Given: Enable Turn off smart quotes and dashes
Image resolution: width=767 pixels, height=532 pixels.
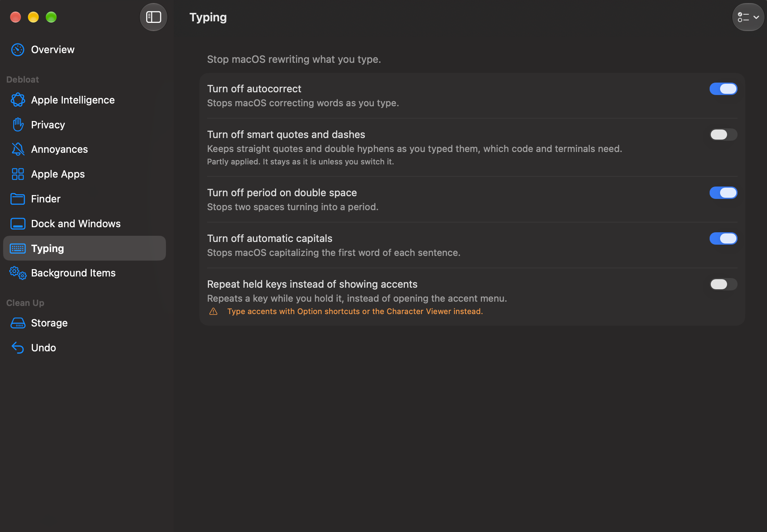Looking at the screenshot, I should point(723,135).
